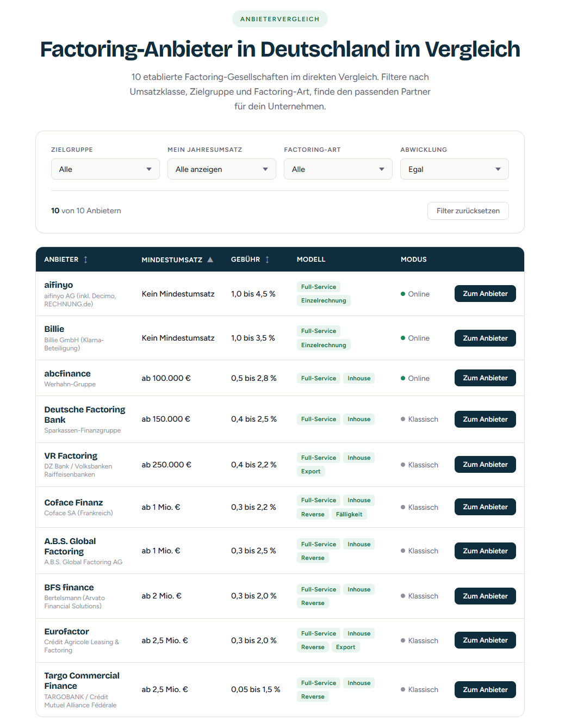The image size is (565, 728).
Task: Click the ab 100.000 € minimum value
Action: coord(166,378)
